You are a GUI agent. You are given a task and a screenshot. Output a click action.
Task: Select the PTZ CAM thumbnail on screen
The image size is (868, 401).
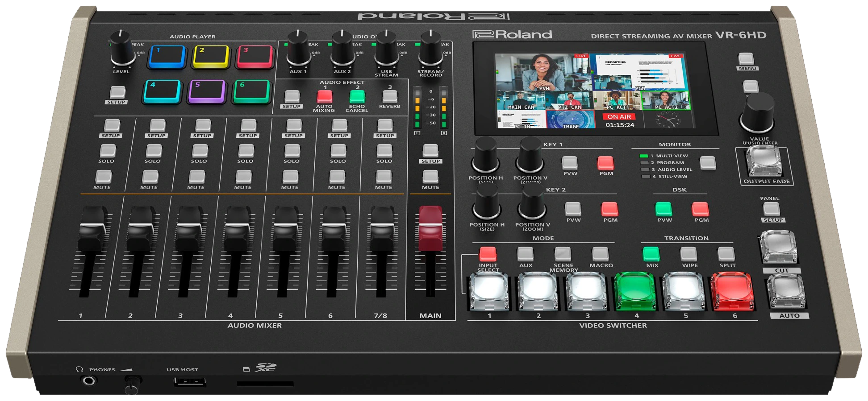[570, 100]
